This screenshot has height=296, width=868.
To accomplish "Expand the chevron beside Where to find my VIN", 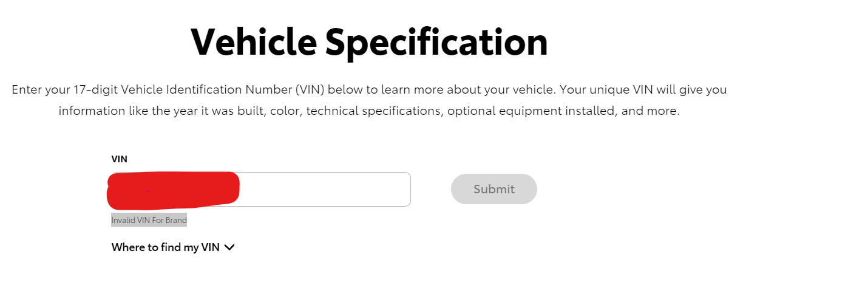I will [229, 247].
